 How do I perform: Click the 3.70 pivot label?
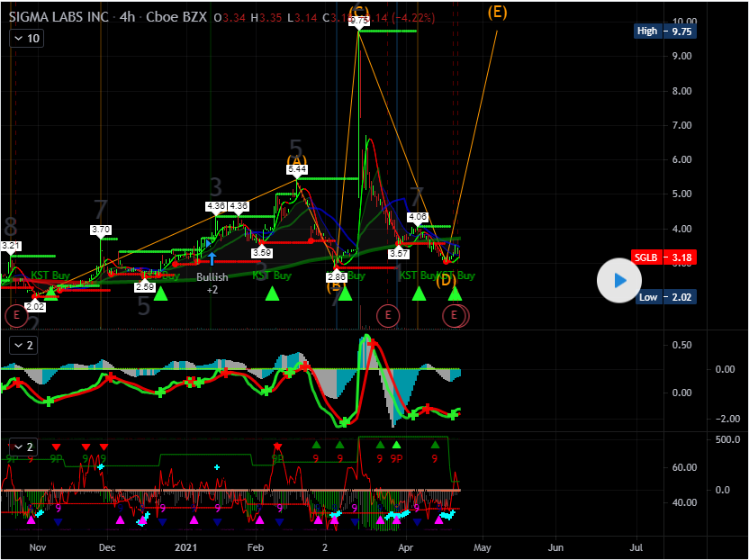click(x=100, y=230)
